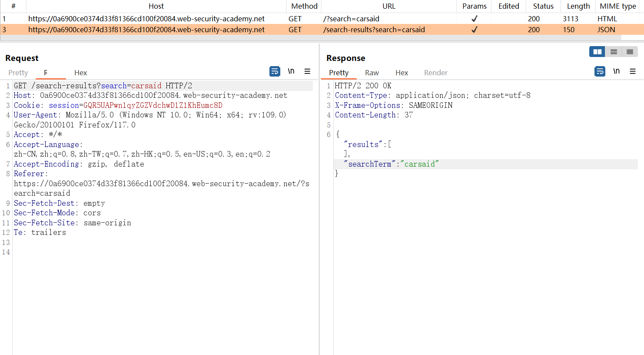Click Params checkmark in the /search-results row

point(474,30)
